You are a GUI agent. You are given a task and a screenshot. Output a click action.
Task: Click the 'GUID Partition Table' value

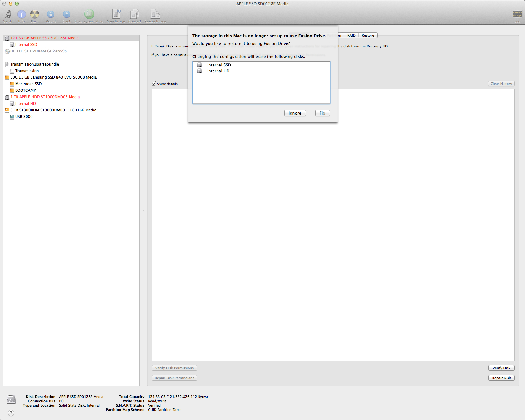pyautogui.click(x=164, y=410)
